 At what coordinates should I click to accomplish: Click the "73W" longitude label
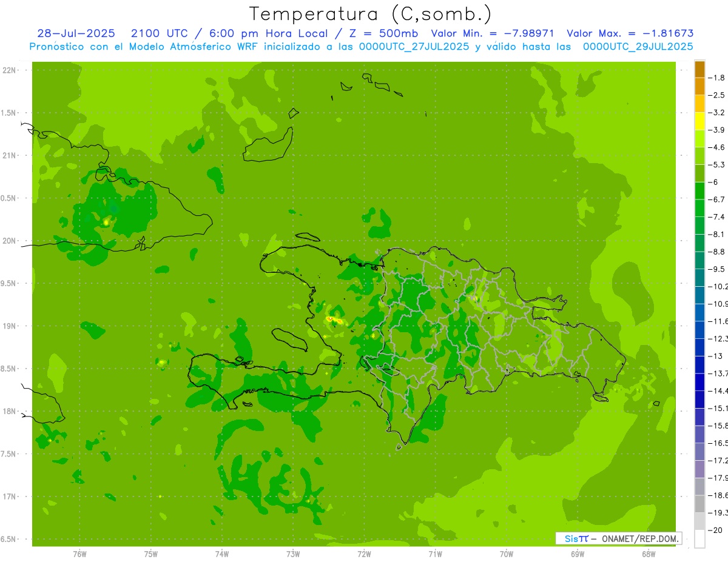(293, 554)
